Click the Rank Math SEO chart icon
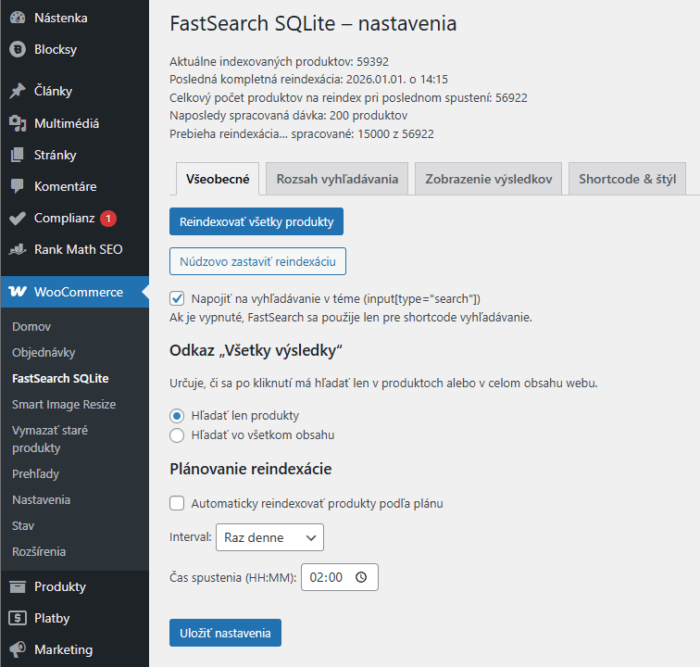This screenshot has height=667, width=700. (17, 249)
